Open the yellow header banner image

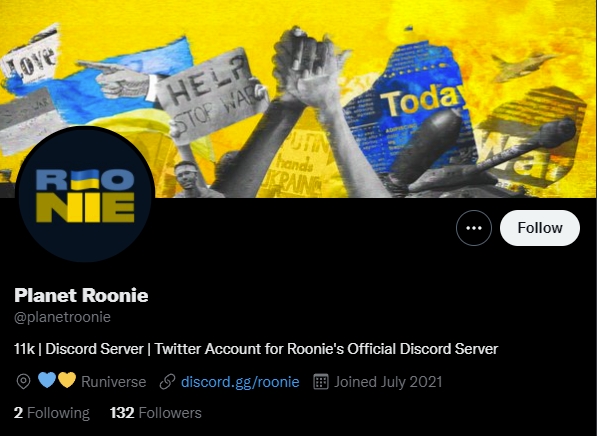[298, 99]
